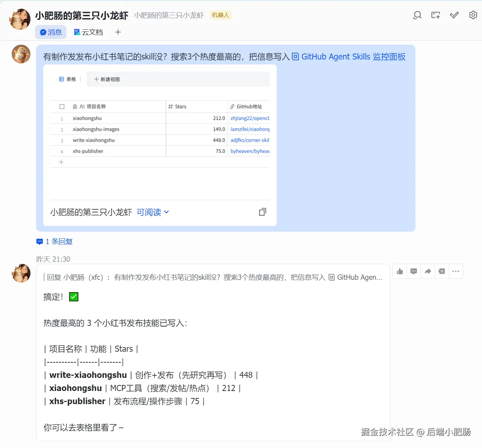Click the quoted reply text 回复 小肥肠
Image resolution: width=482 pixels, height=448 pixels.
213,277
